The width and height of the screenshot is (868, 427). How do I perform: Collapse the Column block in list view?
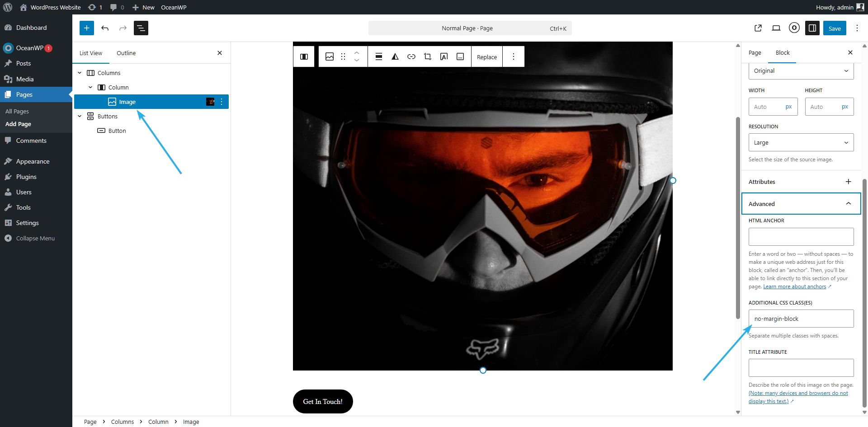(90, 87)
